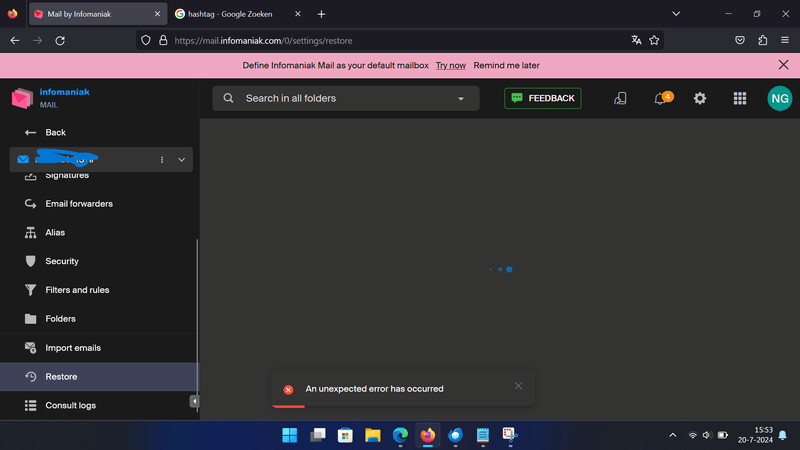
Task: Open the news and documentation icon
Action: tap(620, 98)
